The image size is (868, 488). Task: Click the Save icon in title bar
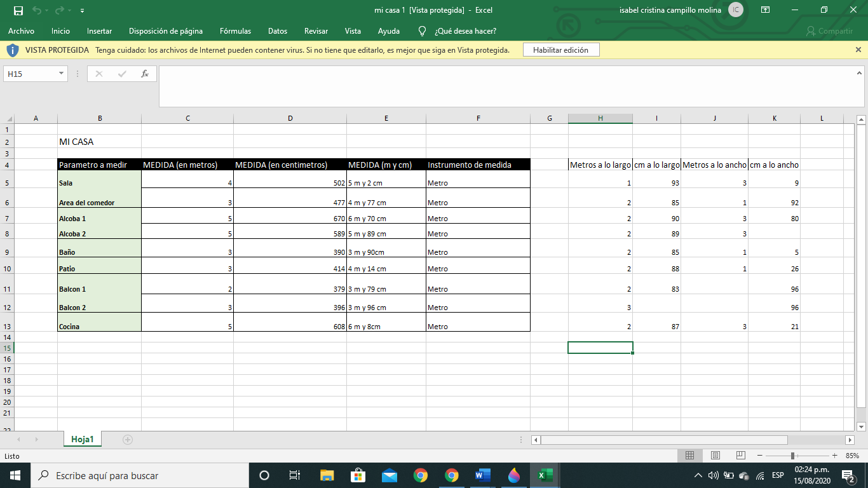tap(18, 10)
